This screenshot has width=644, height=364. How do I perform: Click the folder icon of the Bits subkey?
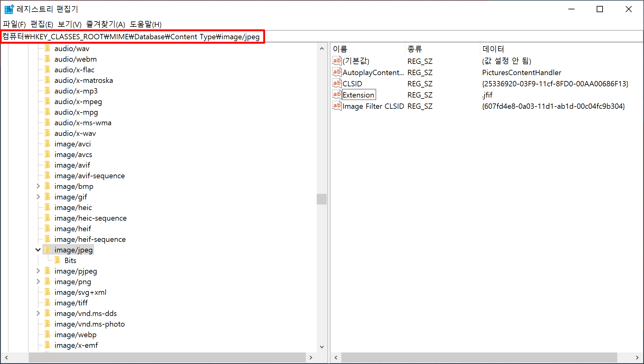[x=58, y=260]
